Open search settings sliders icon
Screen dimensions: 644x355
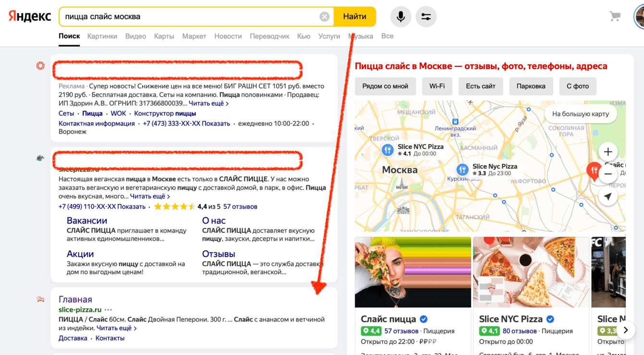pos(426,17)
